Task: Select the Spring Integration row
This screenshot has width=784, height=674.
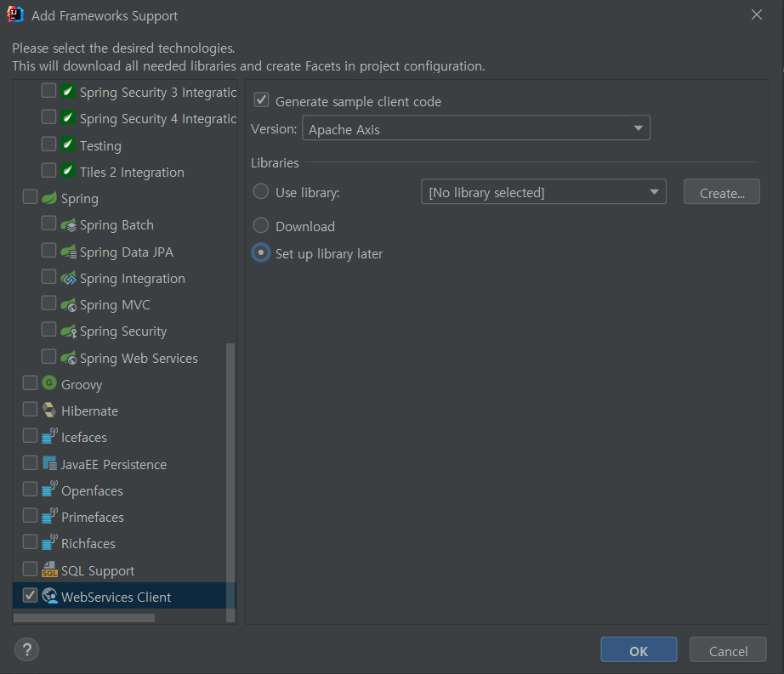Action: 124,278
